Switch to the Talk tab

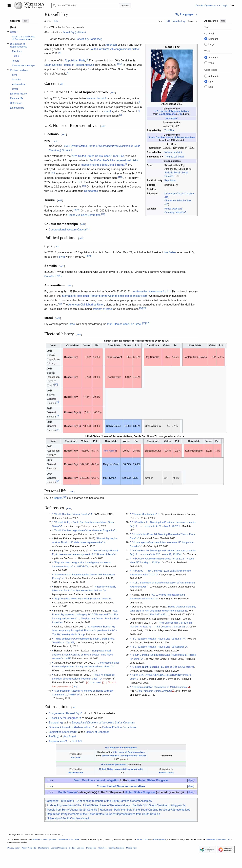point(56,21)
